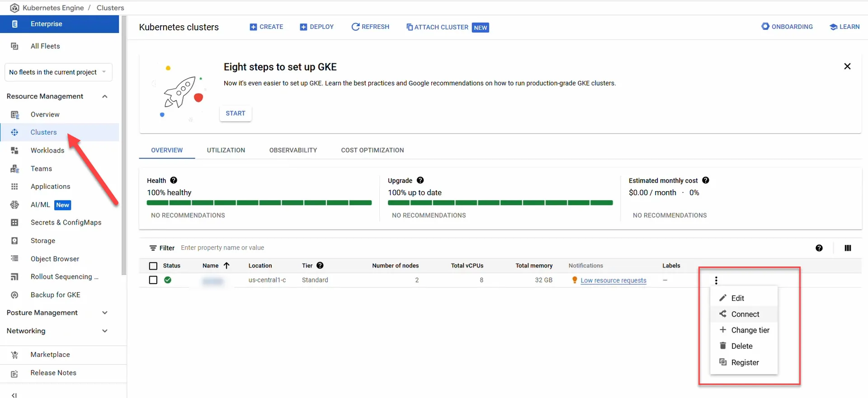
Task: Collapse the sidebar navigation panel
Action: 14,395
